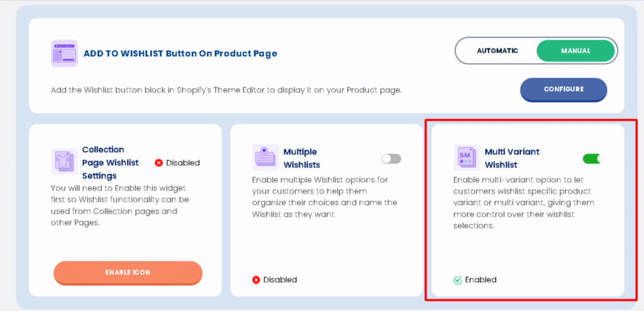Click the Multi Variant Wishlist description paragraph
Viewport: 644px width, 311px height.
523,202
